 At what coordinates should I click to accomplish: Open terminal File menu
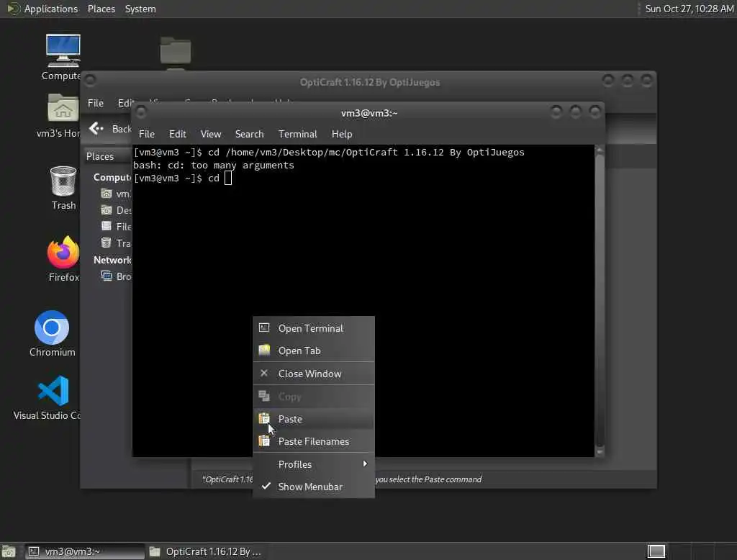coord(147,134)
